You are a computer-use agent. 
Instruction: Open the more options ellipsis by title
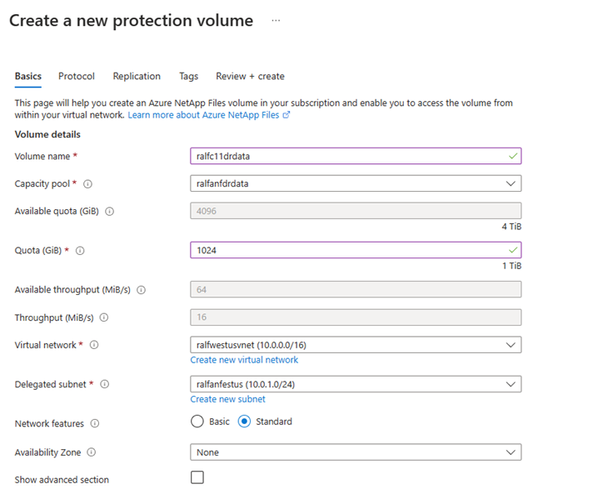(x=276, y=20)
